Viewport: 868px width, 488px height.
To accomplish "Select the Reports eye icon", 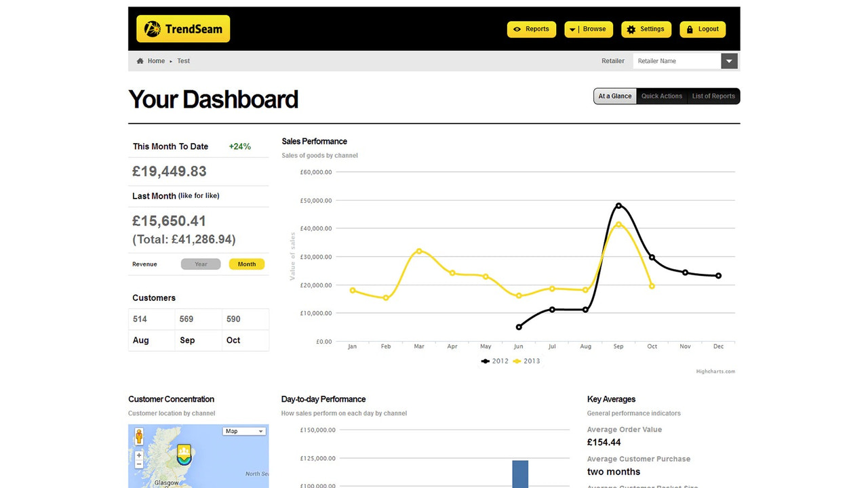I will coord(518,29).
